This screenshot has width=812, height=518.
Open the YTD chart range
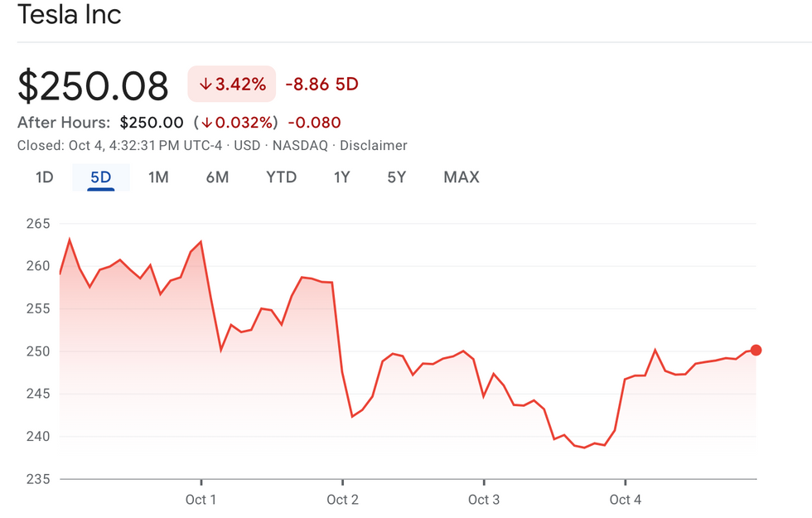[x=281, y=177]
